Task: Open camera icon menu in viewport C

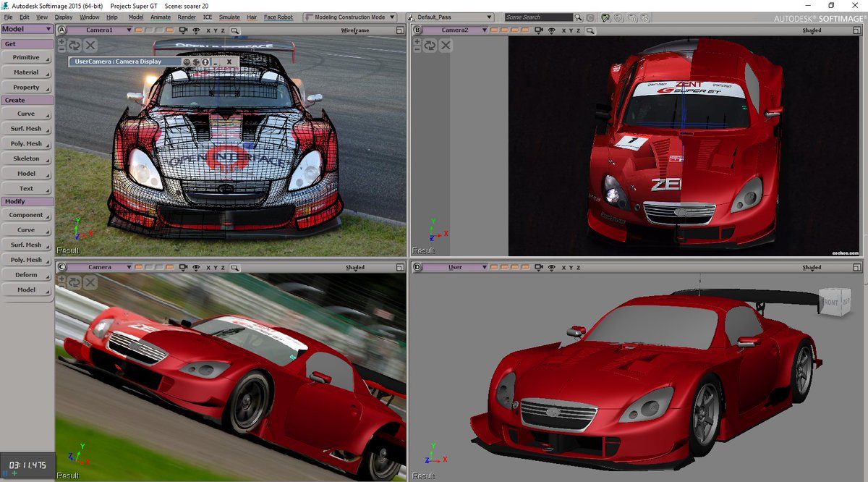Action: coord(184,267)
